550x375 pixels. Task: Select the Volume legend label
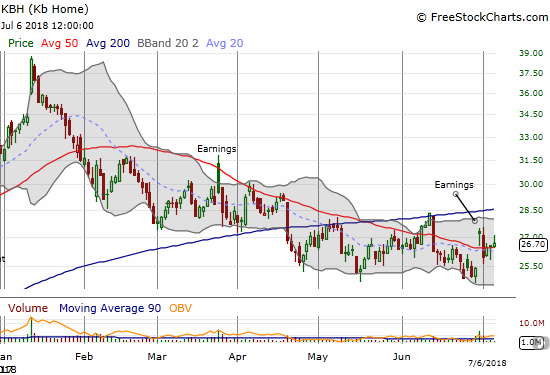(28, 308)
